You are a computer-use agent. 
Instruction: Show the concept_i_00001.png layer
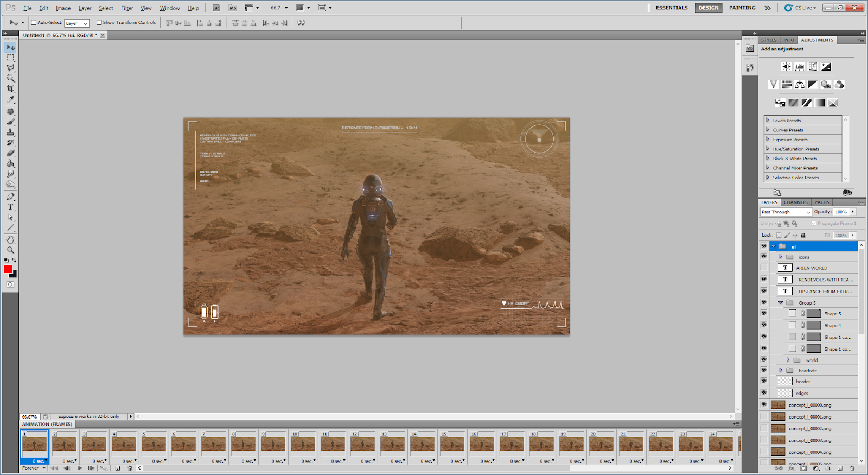point(764,416)
